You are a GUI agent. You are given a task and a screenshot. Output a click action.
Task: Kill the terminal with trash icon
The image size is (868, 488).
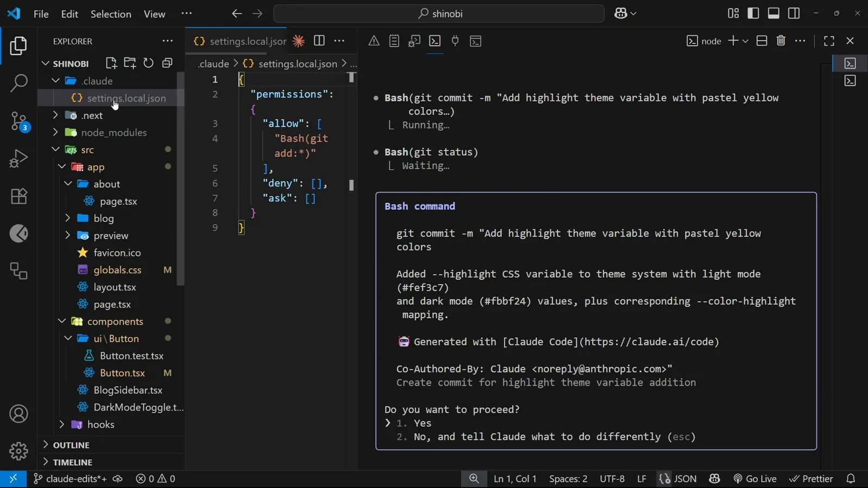pos(781,41)
